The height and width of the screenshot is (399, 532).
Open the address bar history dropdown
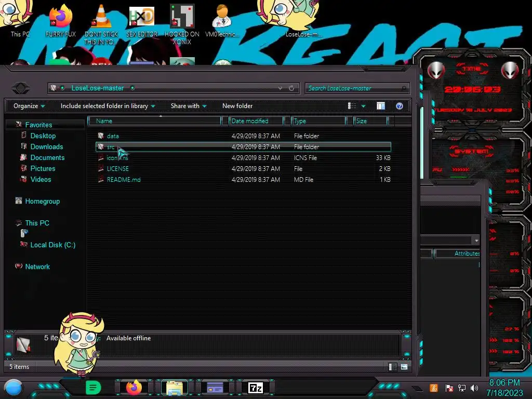(280, 88)
